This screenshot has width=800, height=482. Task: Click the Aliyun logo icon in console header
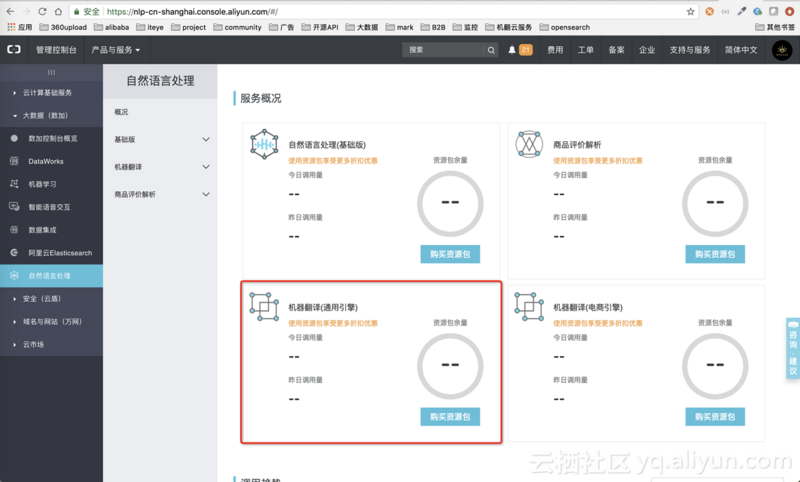14,49
